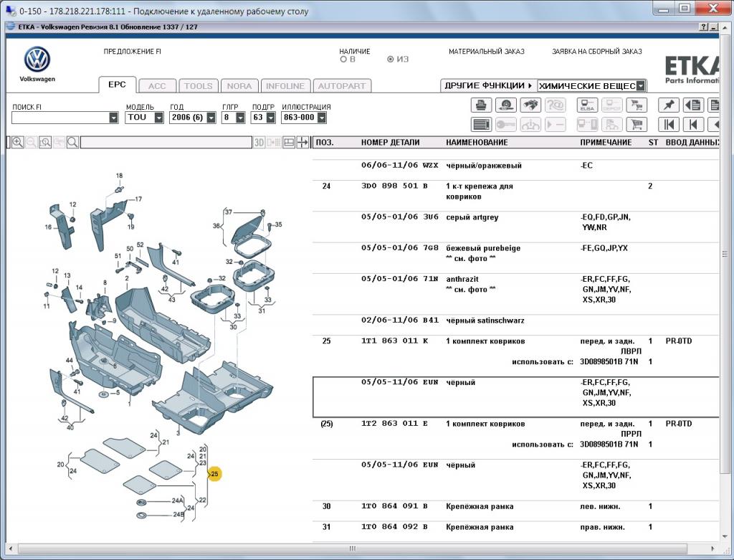The image size is (734, 560).
Task: Click МАТЕРИАЛЬНЫЙ ЗАКАЗ link
Action: click(487, 52)
